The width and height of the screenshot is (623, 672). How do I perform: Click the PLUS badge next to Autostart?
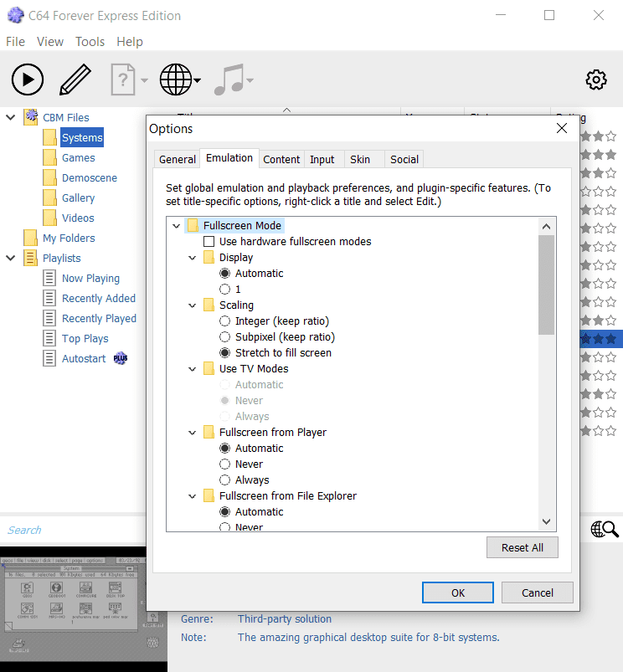click(121, 358)
